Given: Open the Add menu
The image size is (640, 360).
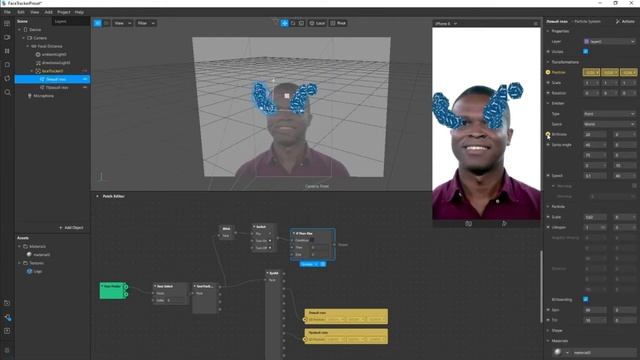Looking at the screenshot, I should click(49, 12).
